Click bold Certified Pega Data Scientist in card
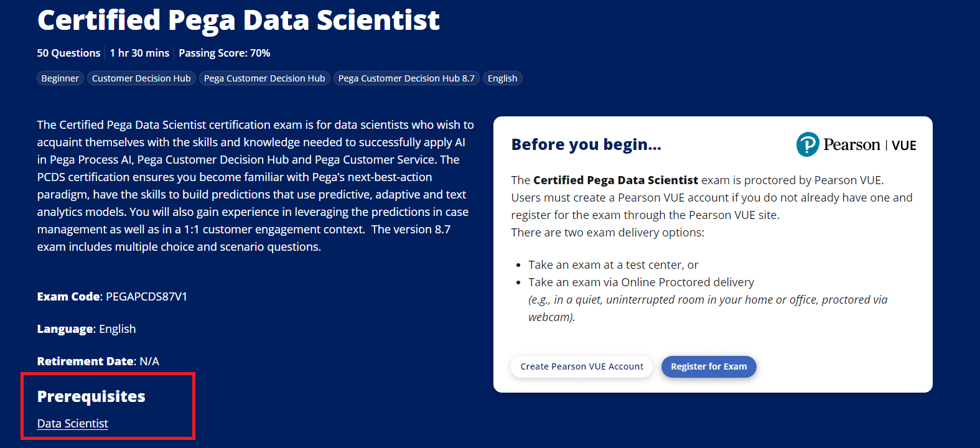This screenshot has width=980, height=448. (615, 180)
